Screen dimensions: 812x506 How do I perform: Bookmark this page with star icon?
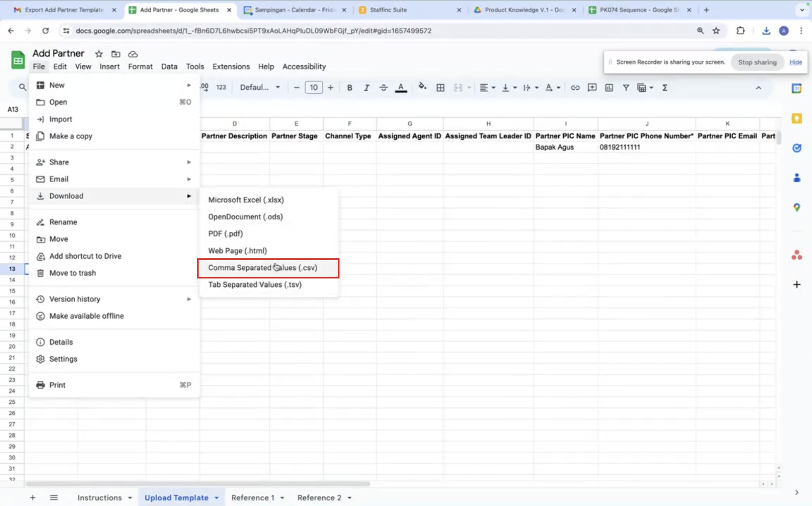point(716,31)
